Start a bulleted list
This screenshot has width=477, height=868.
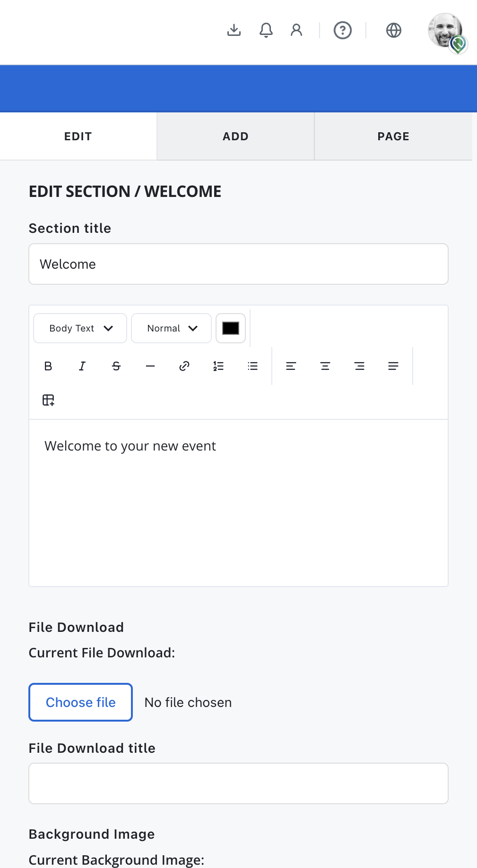(253, 366)
